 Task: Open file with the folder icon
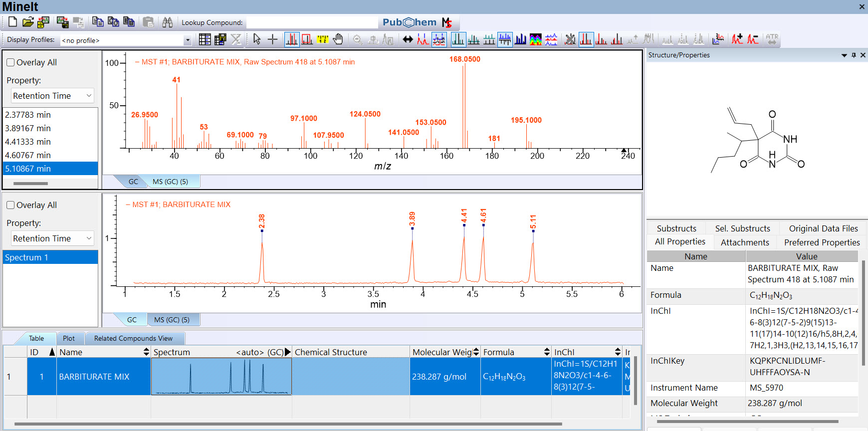pyautogui.click(x=28, y=22)
